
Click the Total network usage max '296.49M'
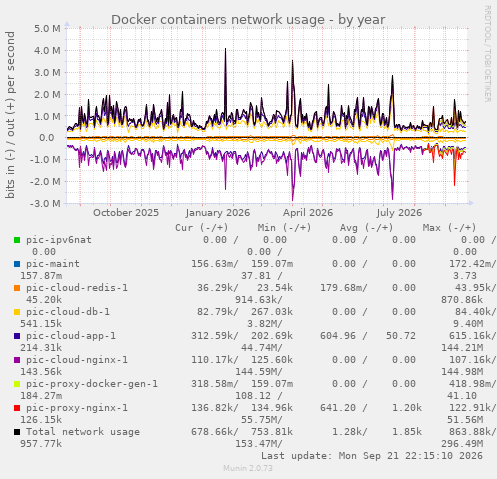point(462,444)
